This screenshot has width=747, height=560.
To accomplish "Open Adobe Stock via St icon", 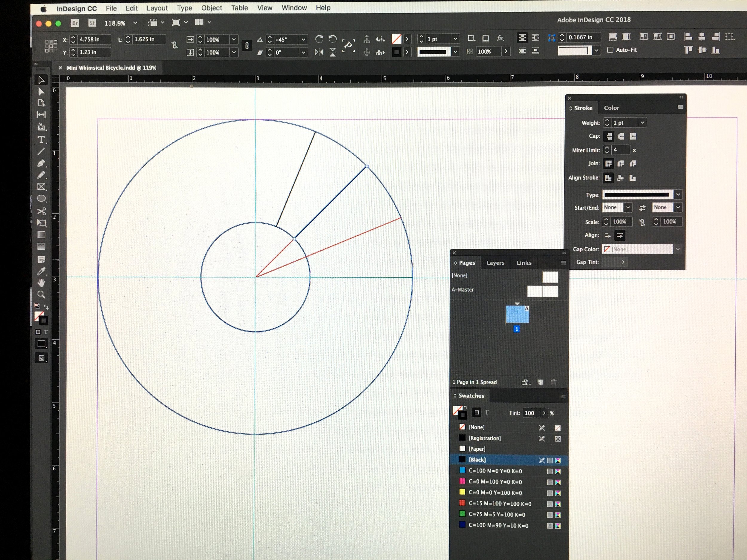I will (92, 23).
